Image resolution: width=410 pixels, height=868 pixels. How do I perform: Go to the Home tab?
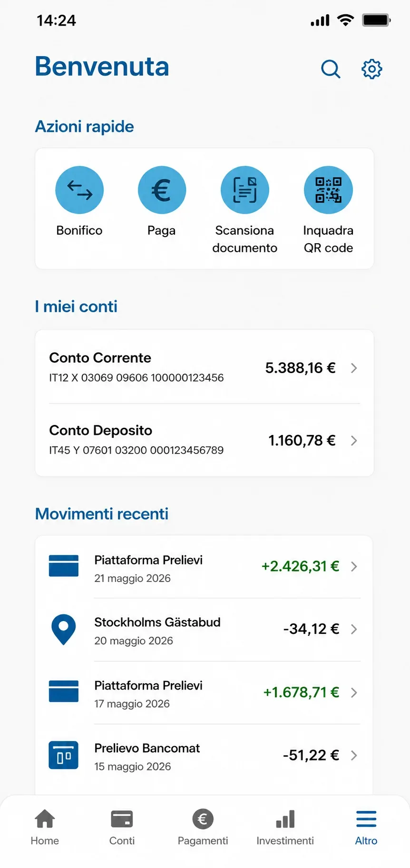click(x=45, y=828)
